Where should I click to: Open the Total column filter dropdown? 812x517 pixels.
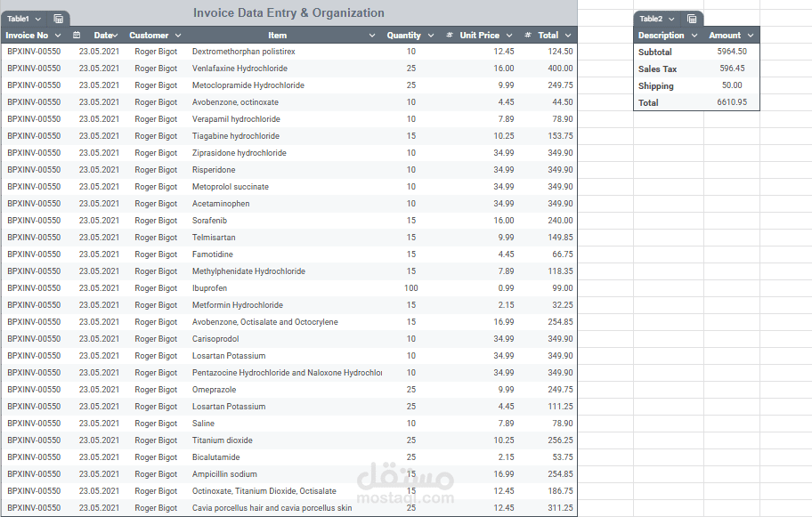click(x=568, y=36)
